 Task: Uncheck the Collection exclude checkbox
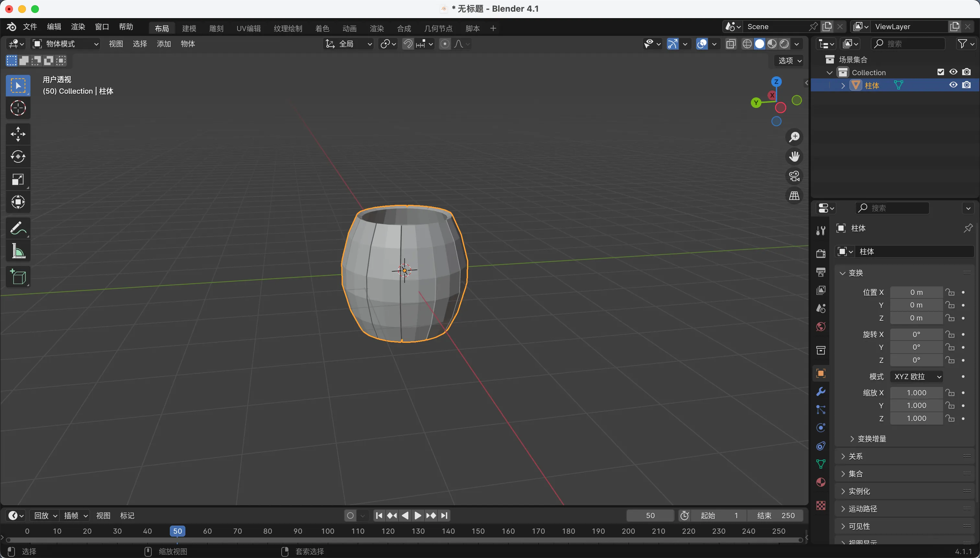[x=940, y=72]
